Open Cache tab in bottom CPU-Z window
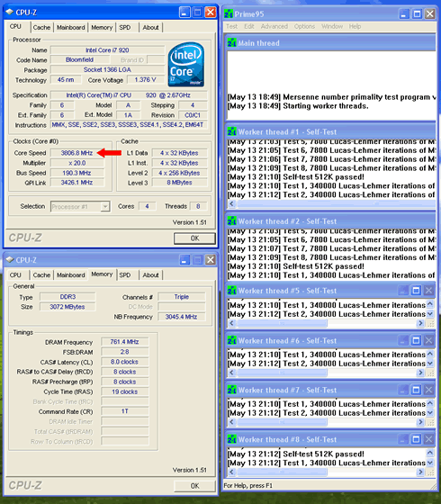Image resolution: width=441 pixels, height=504 pixels. click(41, 275)
